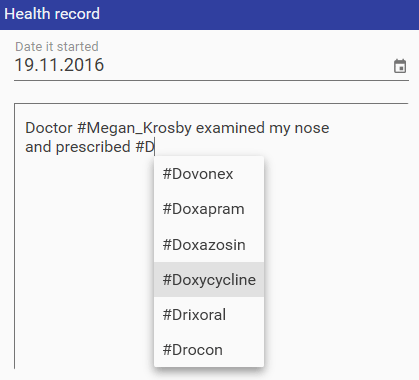The image size is (419, 380).
Task: Click the #Megan_Krosby hashtag in the note
Action: [134, 128]
